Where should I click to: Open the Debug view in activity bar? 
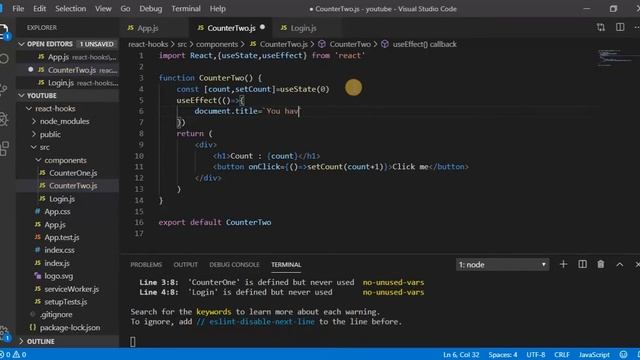(4, 119)
